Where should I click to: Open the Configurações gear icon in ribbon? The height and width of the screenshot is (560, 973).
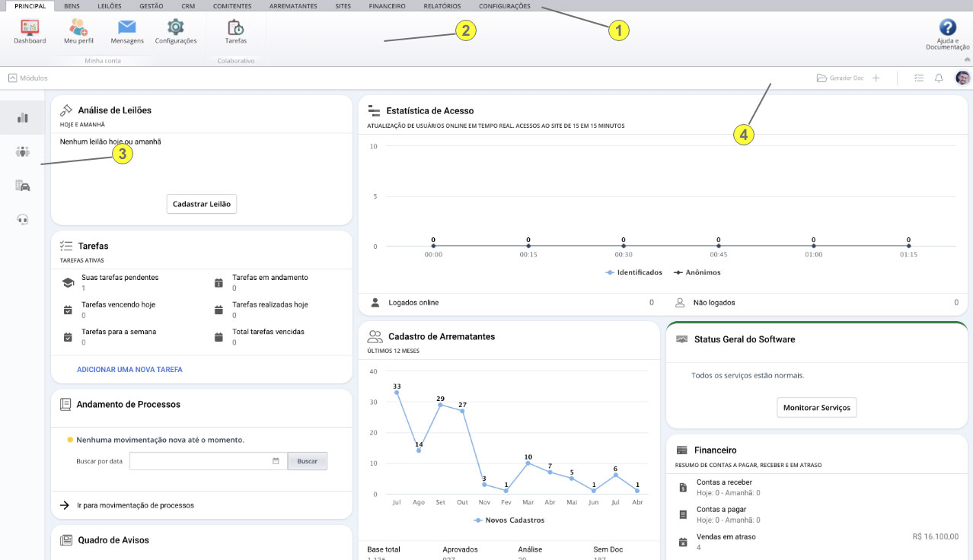click(x=176, y=28)
